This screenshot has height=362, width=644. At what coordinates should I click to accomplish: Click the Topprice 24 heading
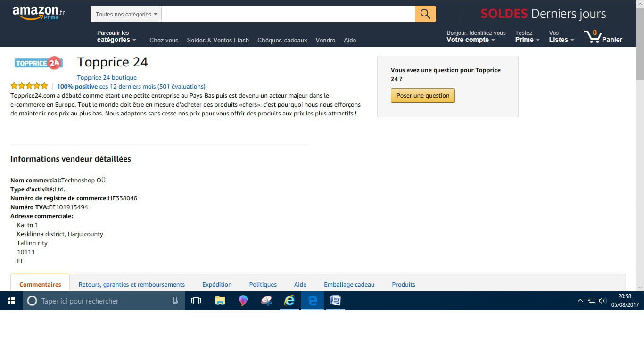(x=113, y=62)
